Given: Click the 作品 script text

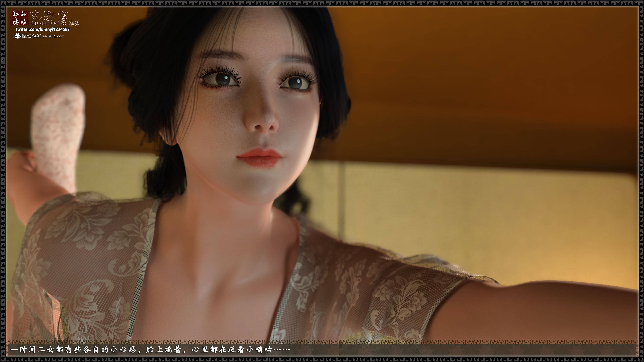Looking at the screenshot, I should tap(74, 23).
